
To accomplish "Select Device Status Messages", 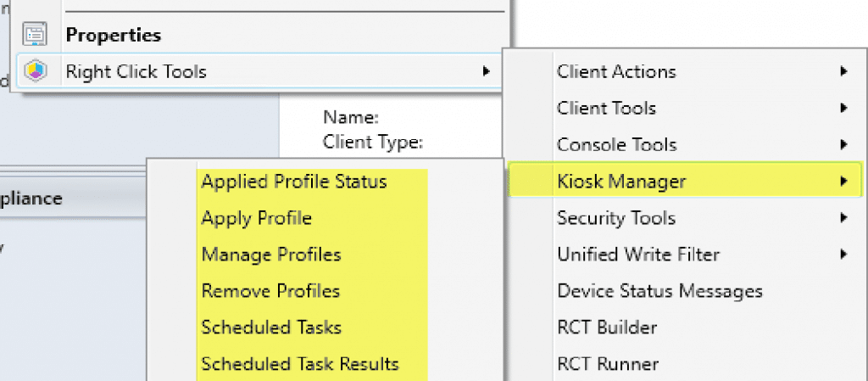I will tap(659, 291).
